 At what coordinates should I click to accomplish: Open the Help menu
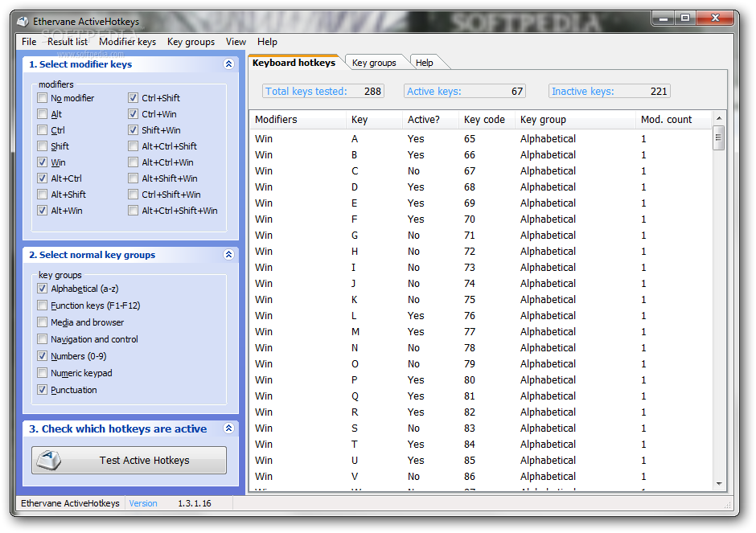(x=267, y=42)
